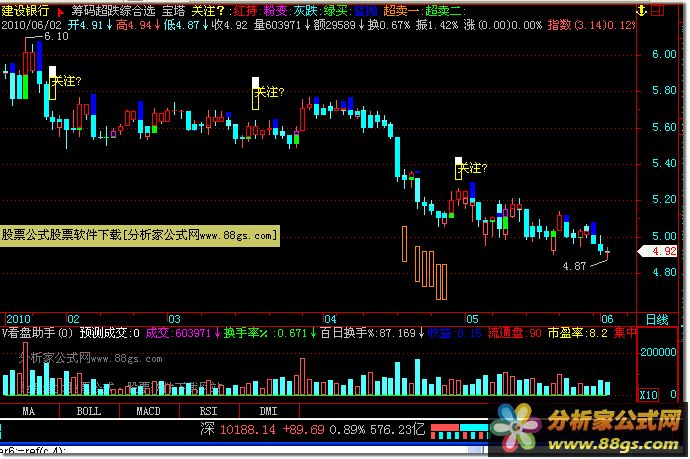Click the V看盘助手 volume indicator title
The image size is (690, 459).
coord(40,333)
